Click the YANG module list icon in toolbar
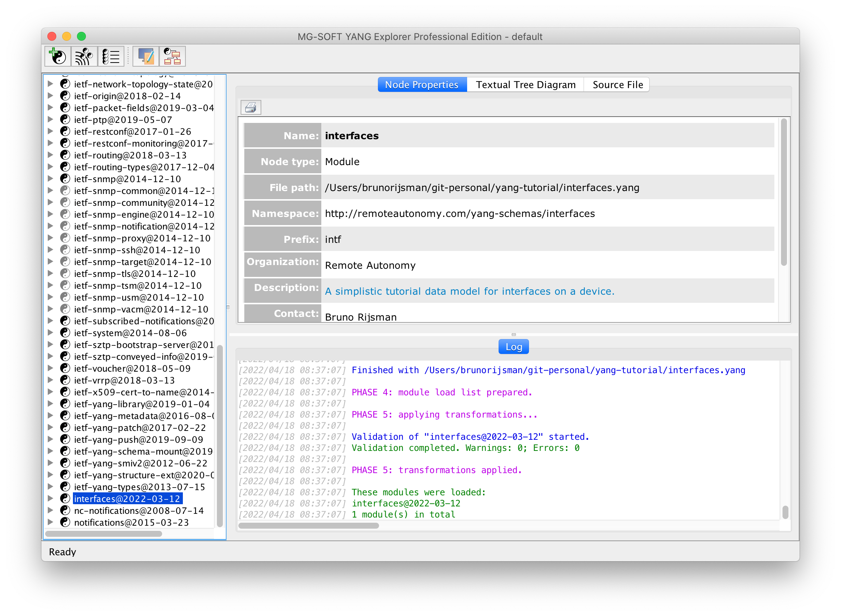This screenshot has height=616, width=841. click(111, 57)
